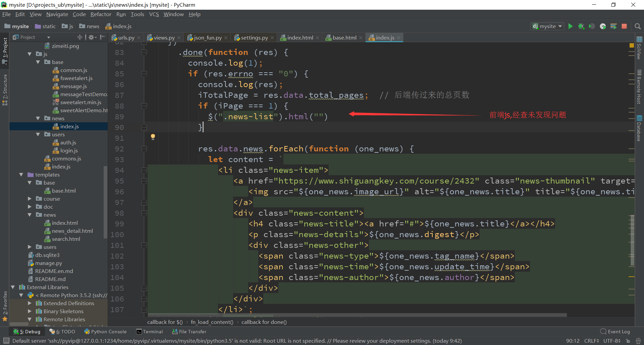Start debugging with the green bug icon
Image resolution: width=644 pixels, height=345 pixels.
click(581, 26)
